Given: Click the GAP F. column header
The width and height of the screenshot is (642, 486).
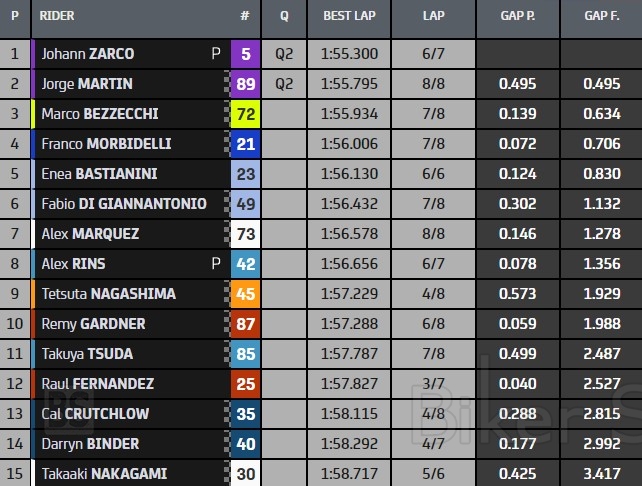Looking at the screenshot, I should (602, 17).
